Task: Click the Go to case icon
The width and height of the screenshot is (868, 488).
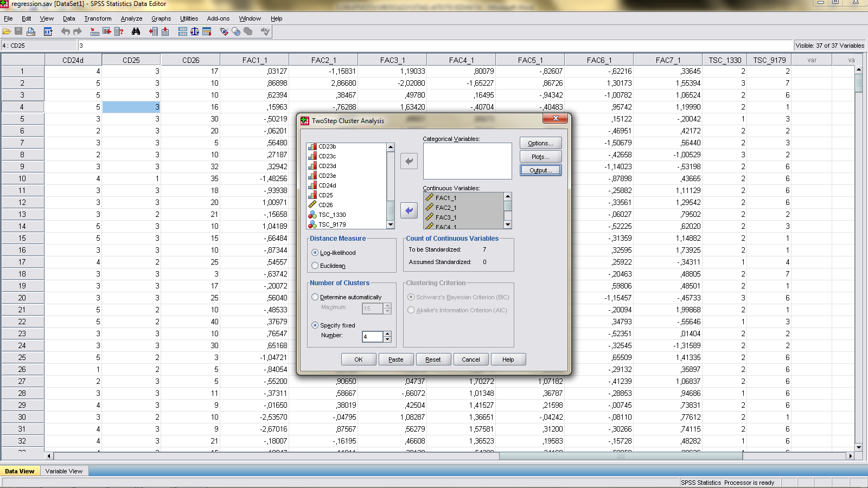Action: [95, 31]
